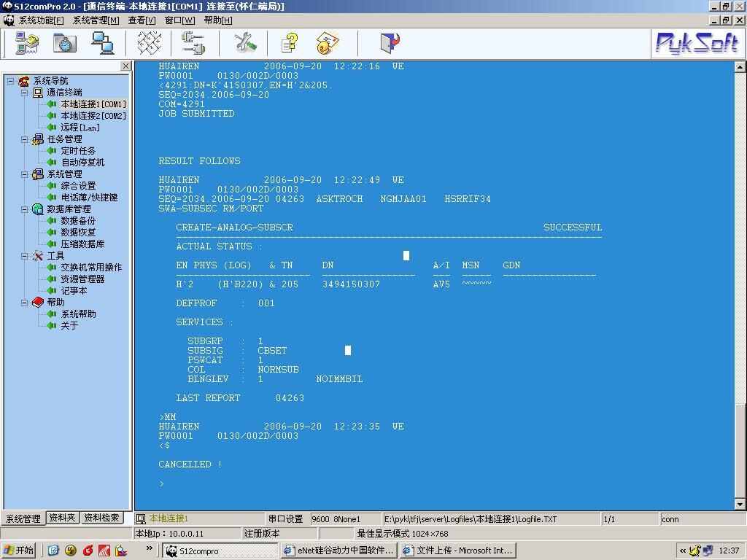The width and height of the screenshot is (747, 560).
Task: Open the 查看[V] menu
Action: pyautogui.click(x=142, y=20)
